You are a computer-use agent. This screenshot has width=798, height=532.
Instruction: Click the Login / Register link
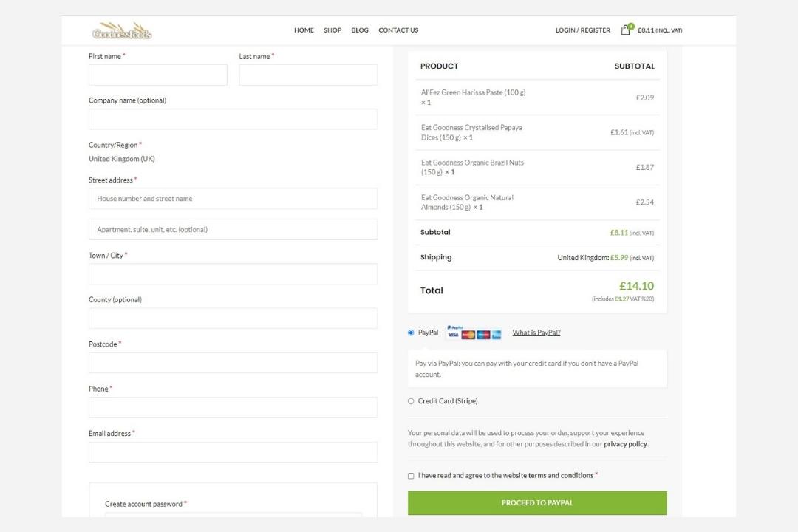tap(583, 30)
